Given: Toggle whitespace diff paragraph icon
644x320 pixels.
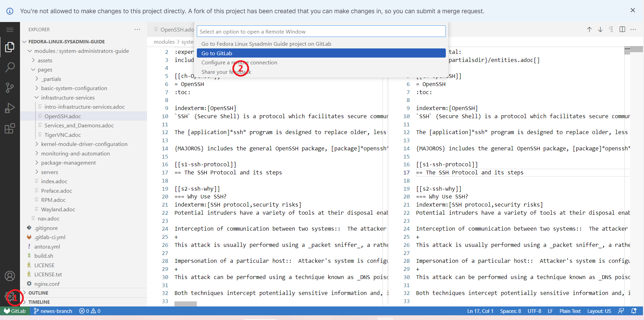Looking at the screenshot, I should click(611, 29).
